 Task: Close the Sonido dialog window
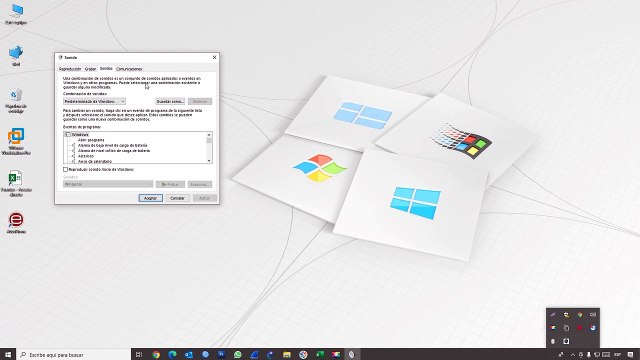(214, 58)
